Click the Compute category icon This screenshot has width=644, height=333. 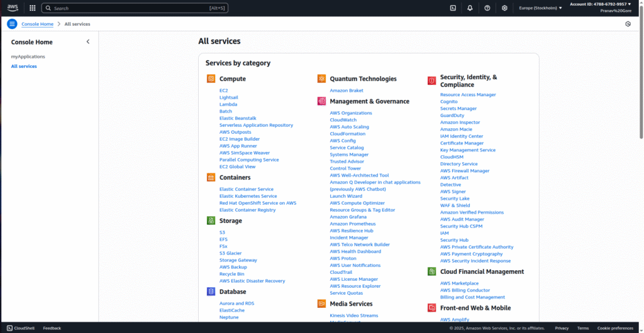pos(211,79)
